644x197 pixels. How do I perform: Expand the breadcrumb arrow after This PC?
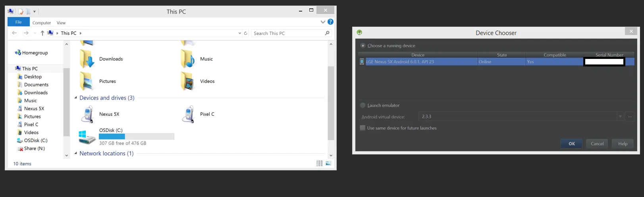(81, 33)
